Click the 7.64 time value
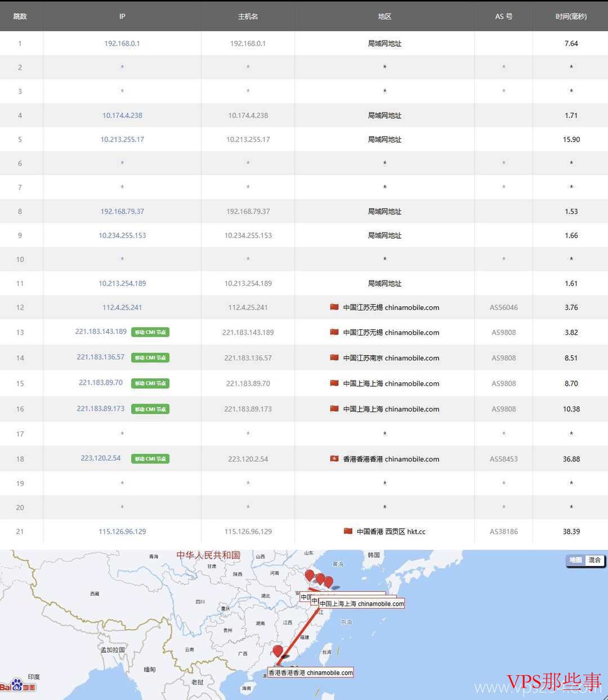608x700 pixels. 571,43
